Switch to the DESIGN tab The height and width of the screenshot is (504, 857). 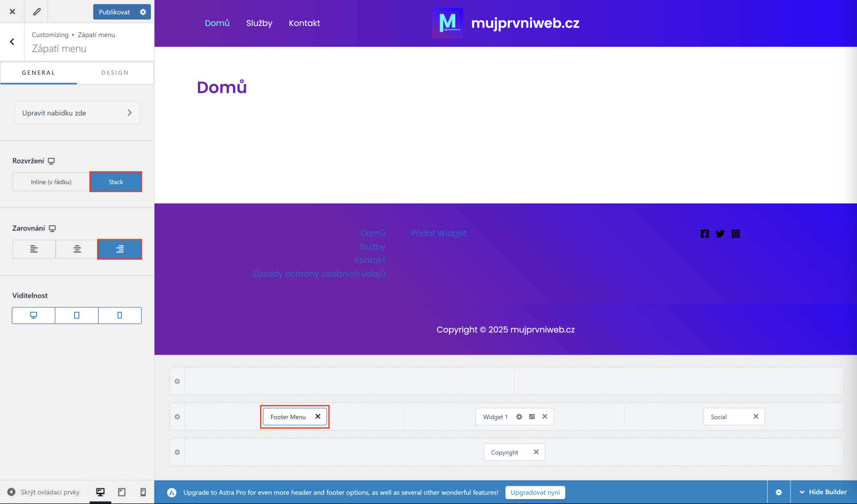[x=115, y=72]
